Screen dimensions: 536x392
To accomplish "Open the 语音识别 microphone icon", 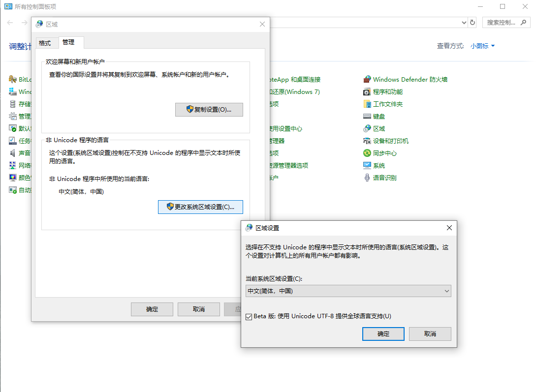I will point(367,178).
